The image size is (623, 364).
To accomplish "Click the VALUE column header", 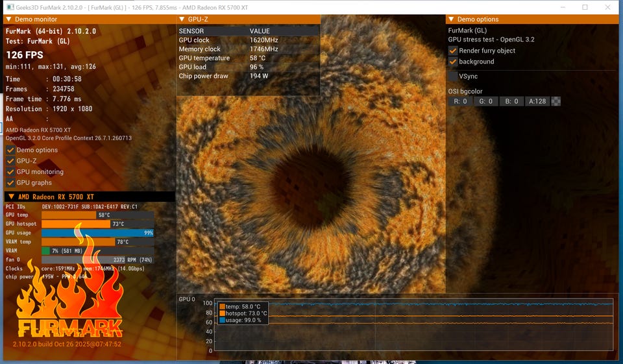I will [x=260, y=31].
